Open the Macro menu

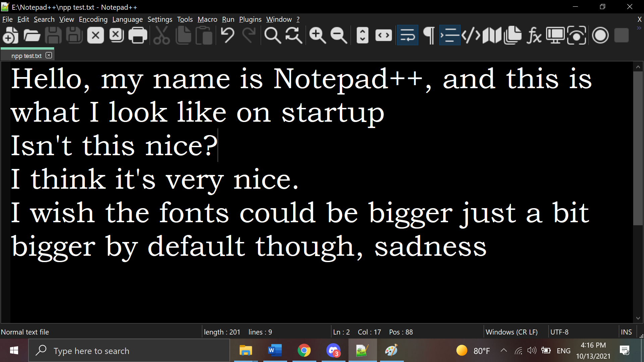(207, 19)
